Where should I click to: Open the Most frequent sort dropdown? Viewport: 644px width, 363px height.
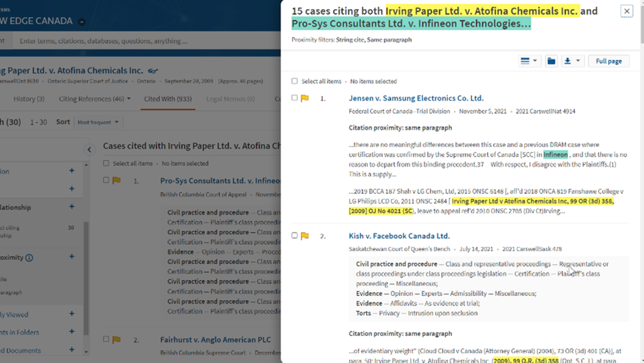(x=98, y=122)
